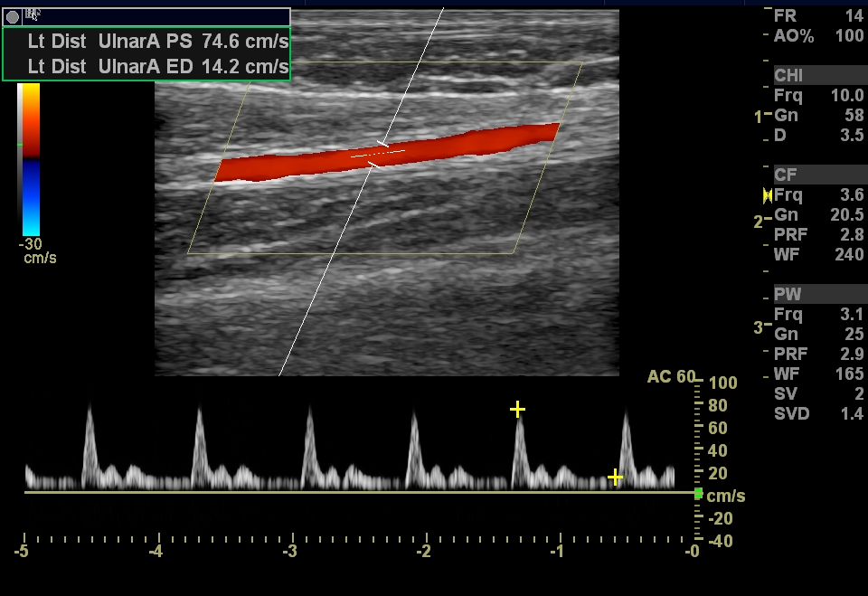Click the CHI Gn value 58
Image resolution: width=868 pixels, height=596 pixels.
pos(854,116)
